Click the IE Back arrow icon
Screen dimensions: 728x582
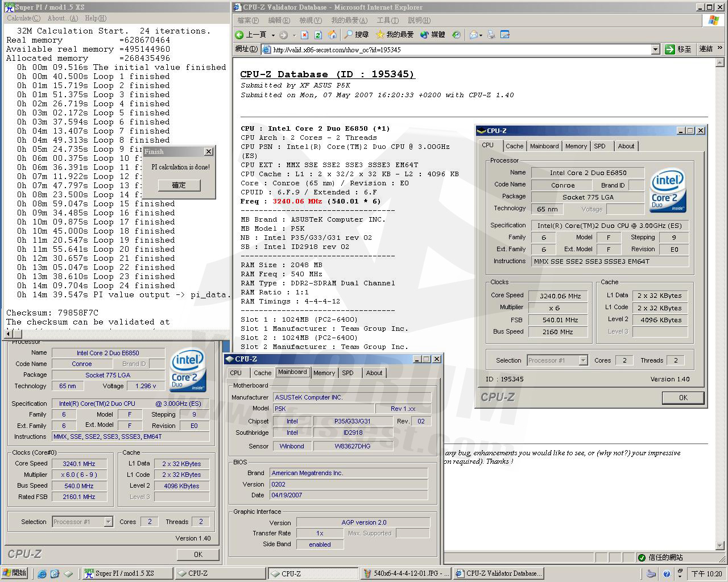click(x=240, y=35)
